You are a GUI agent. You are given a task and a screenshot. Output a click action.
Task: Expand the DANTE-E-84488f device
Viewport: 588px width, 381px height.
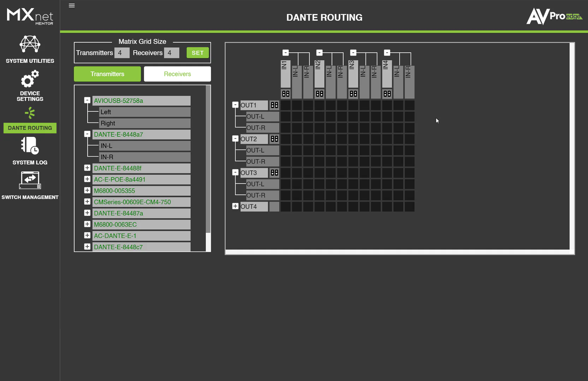coord(87,168)
